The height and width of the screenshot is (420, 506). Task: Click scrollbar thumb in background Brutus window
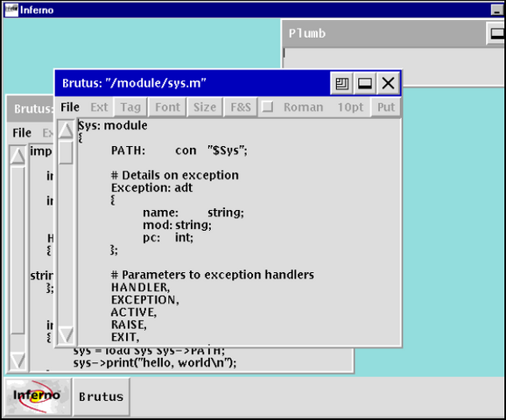point(18,250)
